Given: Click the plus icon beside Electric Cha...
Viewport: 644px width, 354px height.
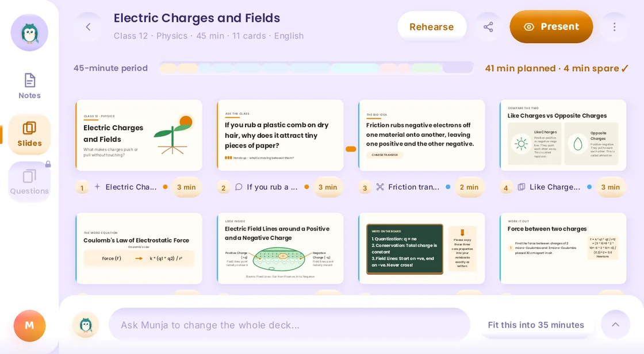Looking at the screenshot, I should [x=97, y=187].
